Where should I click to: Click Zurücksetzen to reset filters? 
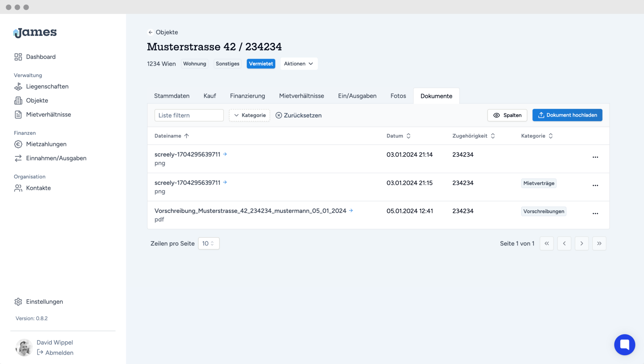pos(299,115)
